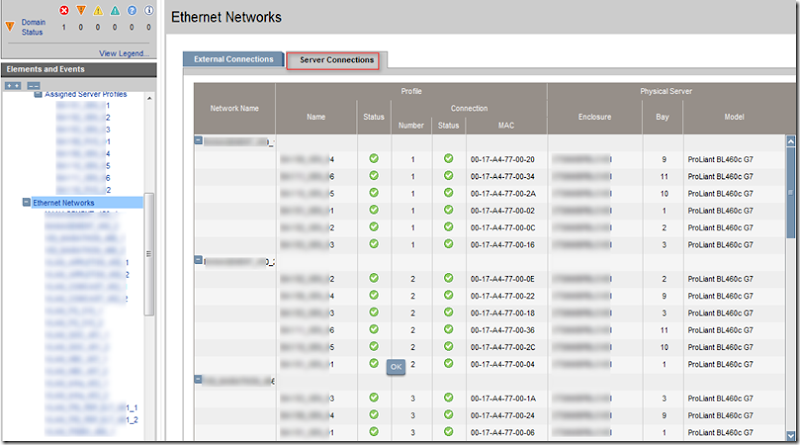Click the blue question mark status icon
800x445 pixels.
point(132,11)
